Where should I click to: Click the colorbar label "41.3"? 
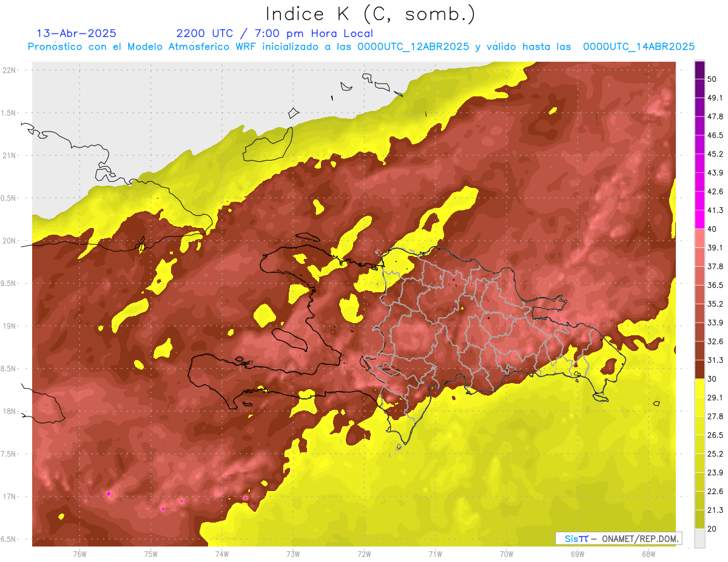(715, 210)
